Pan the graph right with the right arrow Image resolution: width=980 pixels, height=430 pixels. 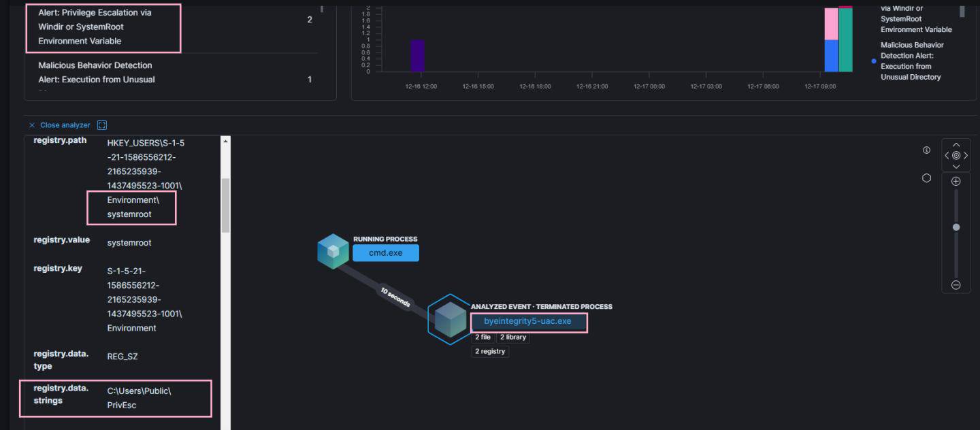(965, 155)
